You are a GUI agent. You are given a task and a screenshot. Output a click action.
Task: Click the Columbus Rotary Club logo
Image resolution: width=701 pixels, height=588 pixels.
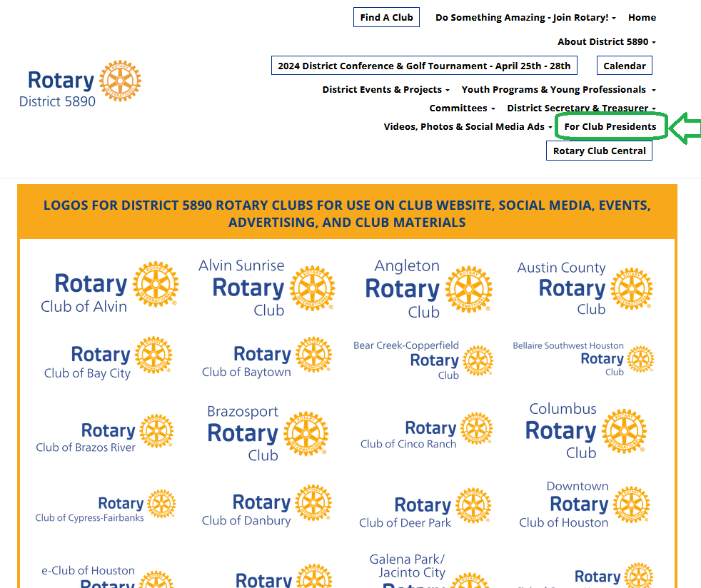tap(587, 431)
